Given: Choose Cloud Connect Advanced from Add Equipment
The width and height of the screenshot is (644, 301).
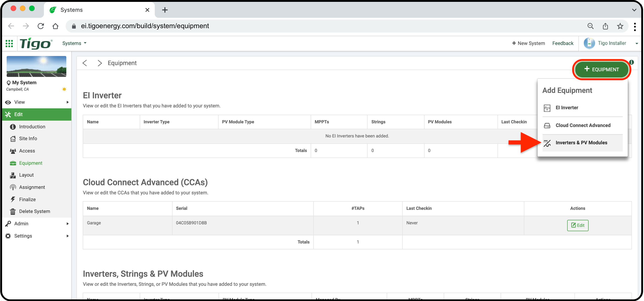Looking at the screenshot, I should pos(583,125).
